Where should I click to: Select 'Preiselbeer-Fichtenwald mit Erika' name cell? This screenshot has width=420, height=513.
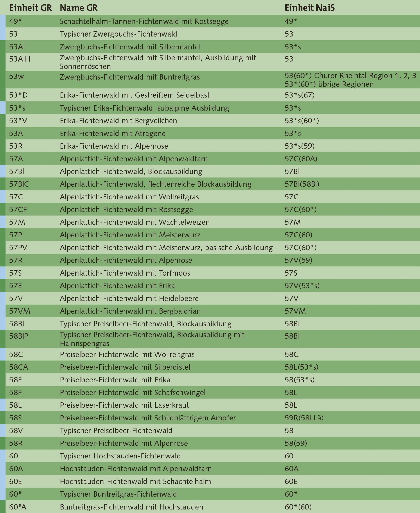coord(115,380)
